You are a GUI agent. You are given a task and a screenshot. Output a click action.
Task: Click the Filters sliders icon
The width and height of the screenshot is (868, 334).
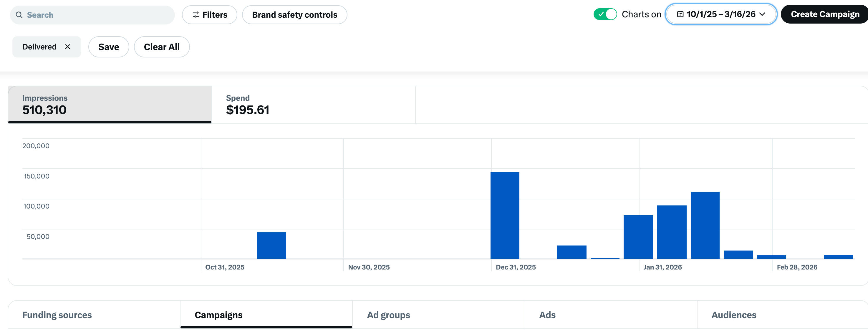click(196, 15)
